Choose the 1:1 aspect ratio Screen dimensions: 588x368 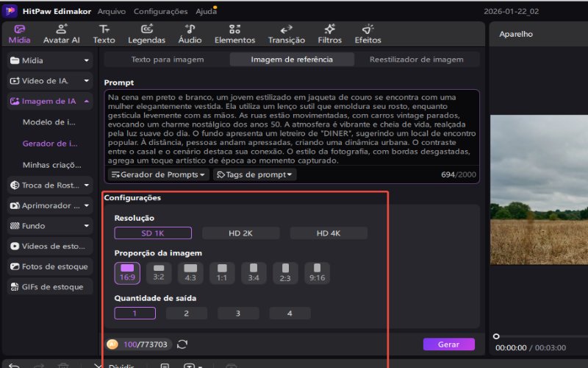coord(222,273)
